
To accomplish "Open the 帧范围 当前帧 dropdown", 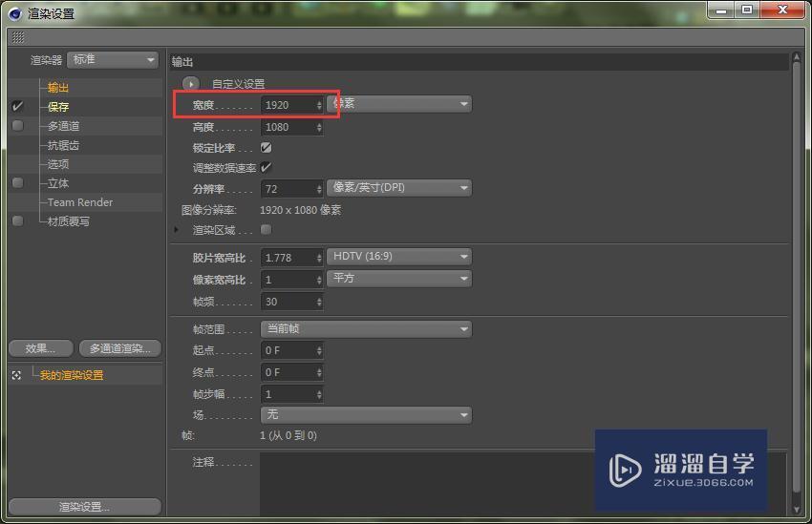I will click(366, 329).
